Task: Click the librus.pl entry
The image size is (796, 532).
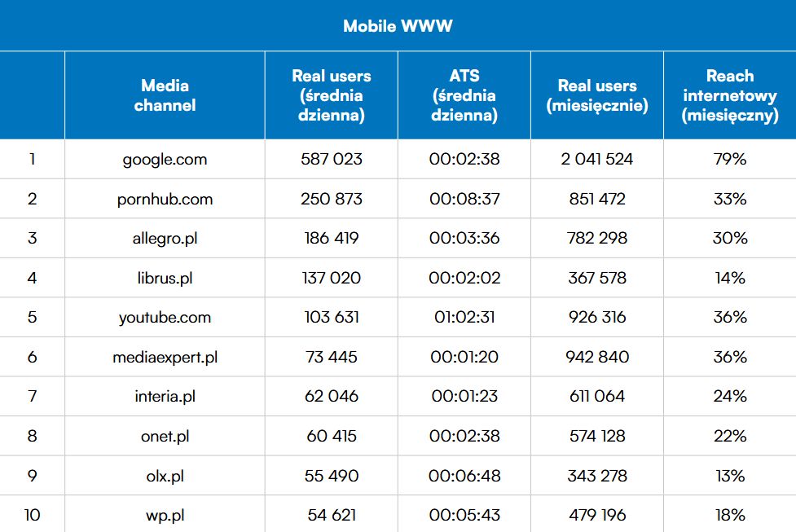Action: pos(165,278)
